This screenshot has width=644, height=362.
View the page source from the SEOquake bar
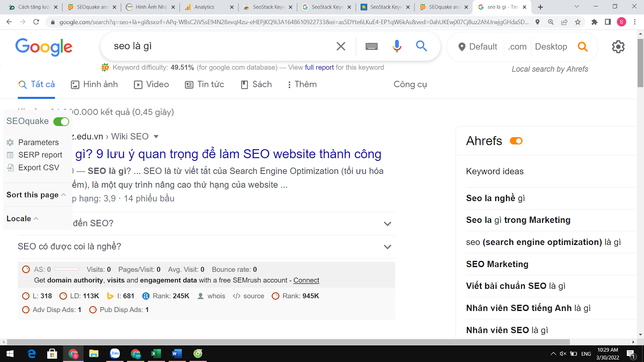248,296
